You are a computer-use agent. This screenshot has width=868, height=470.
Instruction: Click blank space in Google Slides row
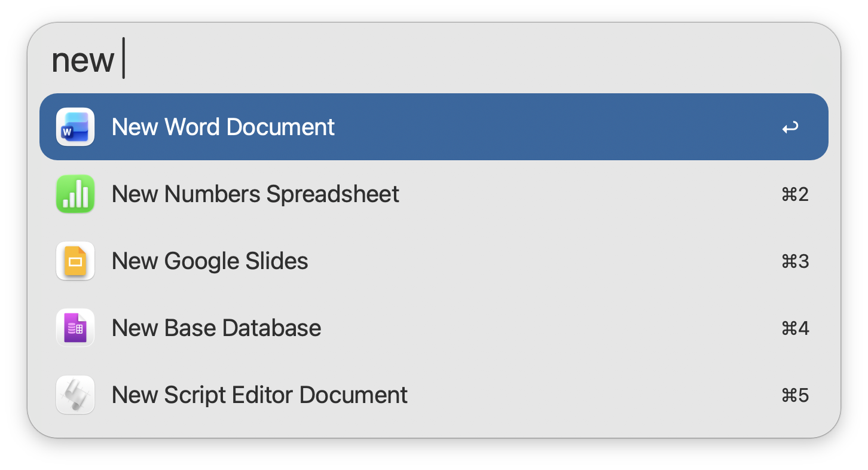[x=538, y=261]
